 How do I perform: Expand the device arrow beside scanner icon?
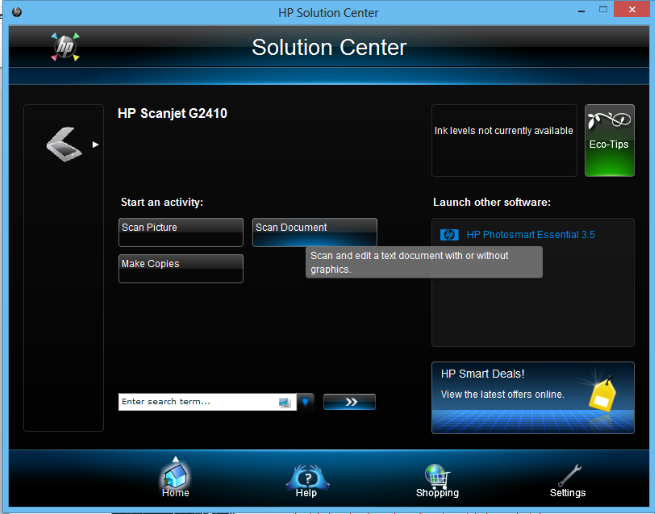click(x=96, y=145)
